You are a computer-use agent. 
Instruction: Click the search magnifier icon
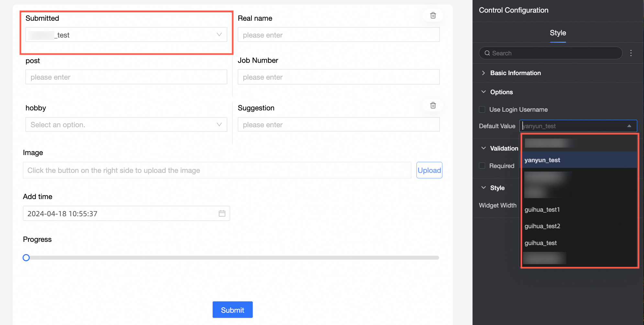point(487,53)
